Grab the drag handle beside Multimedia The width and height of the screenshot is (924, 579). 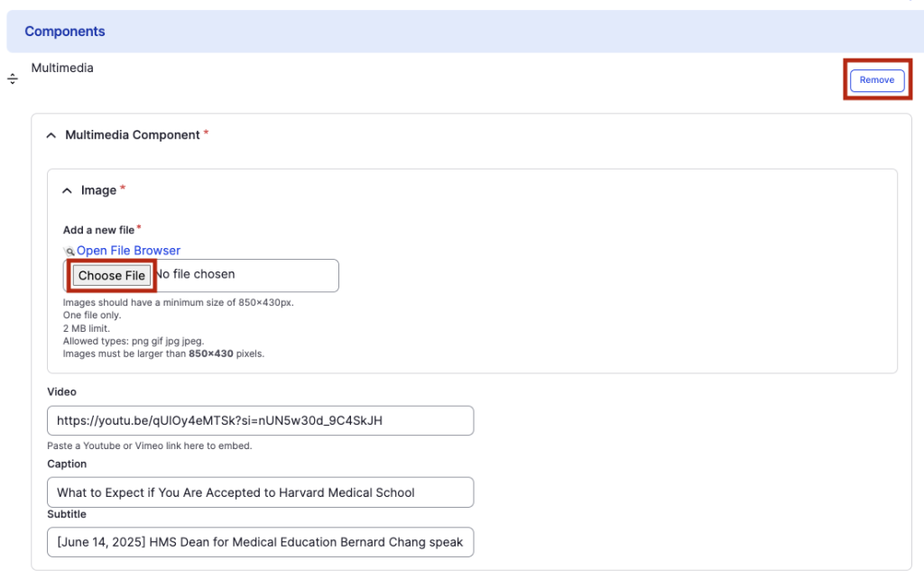(x=13, y=79)
